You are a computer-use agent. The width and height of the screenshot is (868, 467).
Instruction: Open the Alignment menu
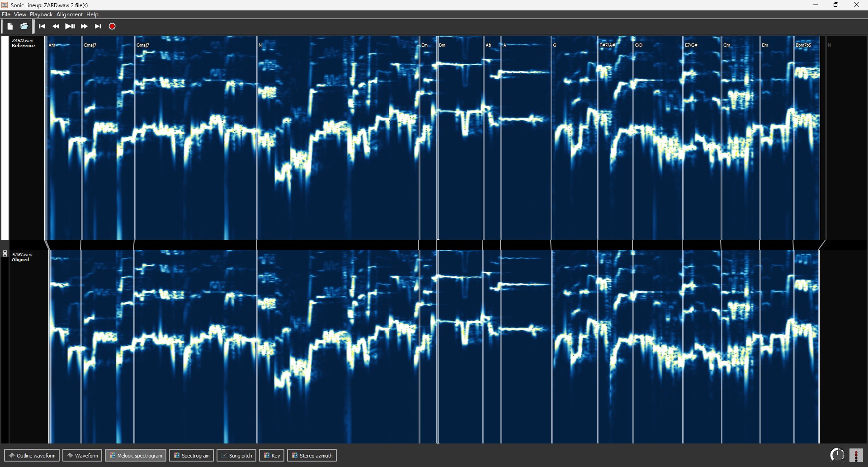tap(69, 14)
